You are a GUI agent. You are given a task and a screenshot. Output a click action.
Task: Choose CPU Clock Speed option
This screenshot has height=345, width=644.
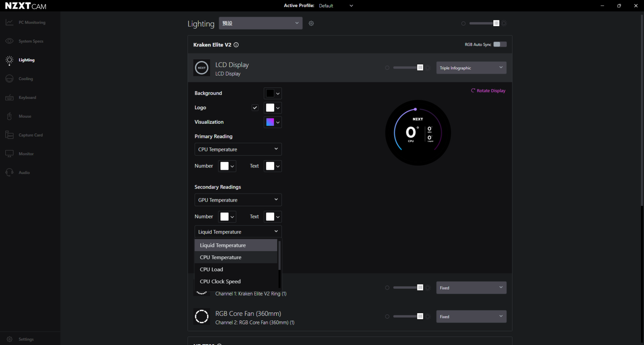coord(220,281)
